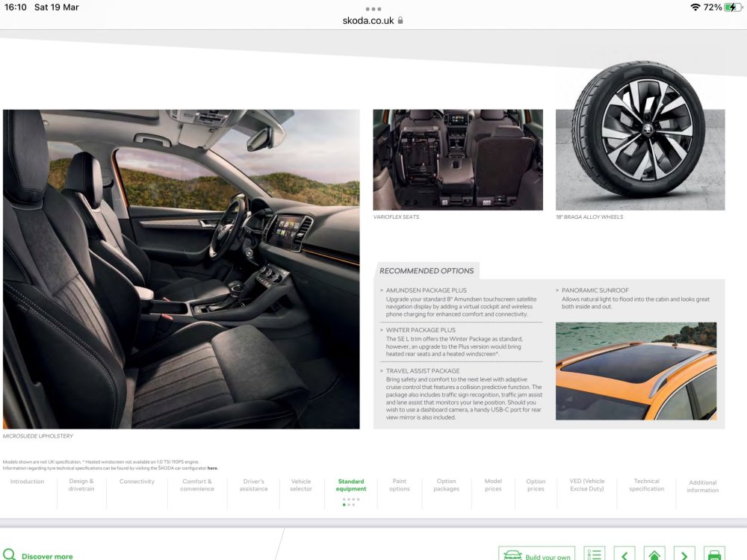Open the Paint options tab
747x560 pixels.
(399, 485)
